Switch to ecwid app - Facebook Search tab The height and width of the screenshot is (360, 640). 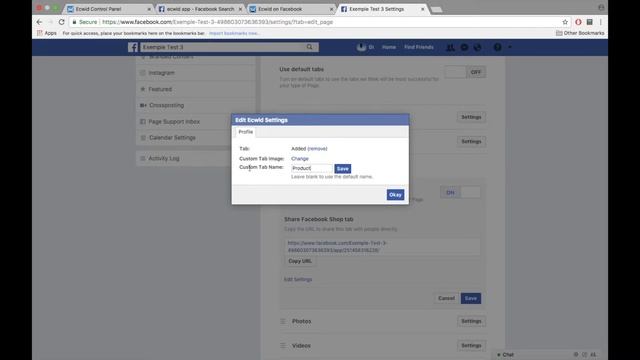coord(200,9)
